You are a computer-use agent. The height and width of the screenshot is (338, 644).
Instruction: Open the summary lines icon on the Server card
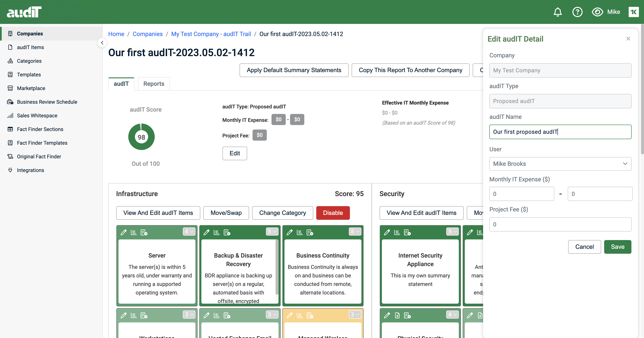[134, 232]
